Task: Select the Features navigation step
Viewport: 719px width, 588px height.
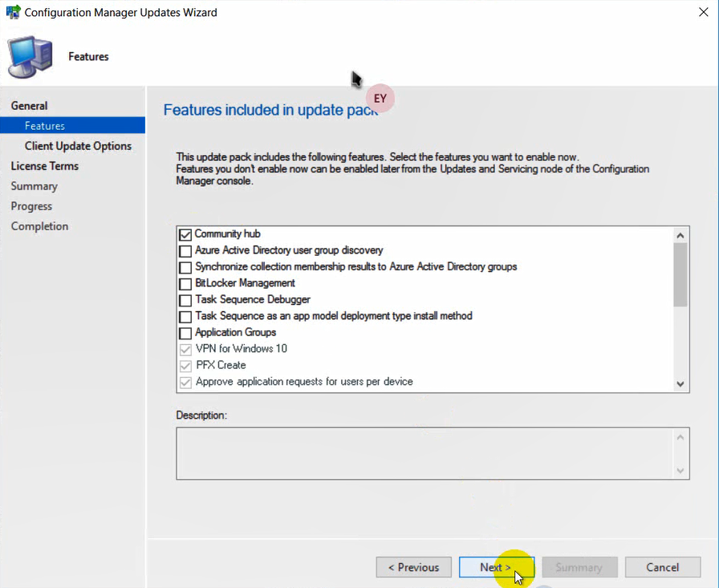Action: point(72,126)
